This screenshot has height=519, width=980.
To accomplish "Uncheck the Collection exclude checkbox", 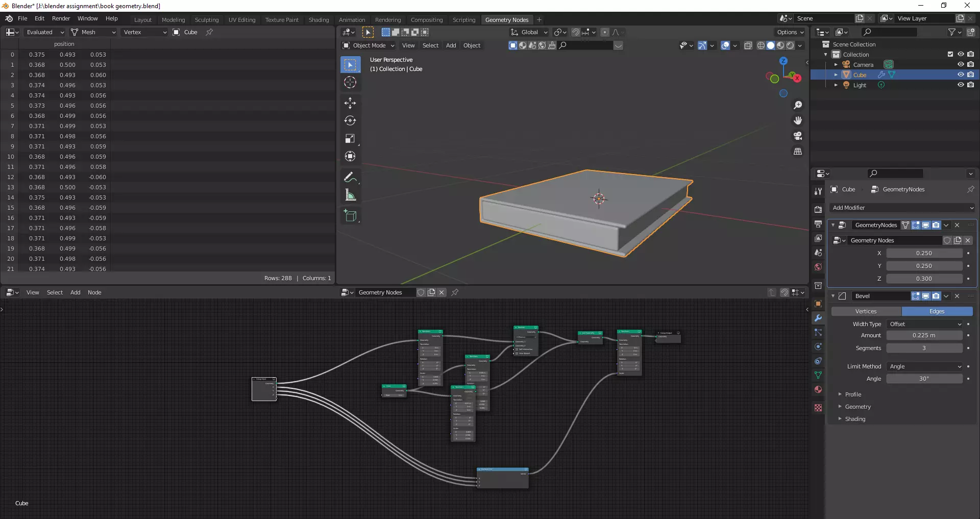I will (950, 54).
